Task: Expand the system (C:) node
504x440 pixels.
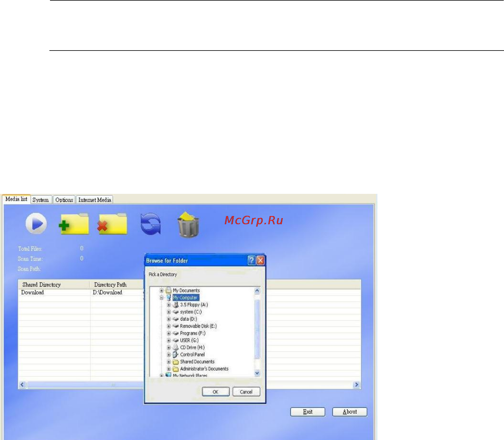Action: tap(169, 312)
